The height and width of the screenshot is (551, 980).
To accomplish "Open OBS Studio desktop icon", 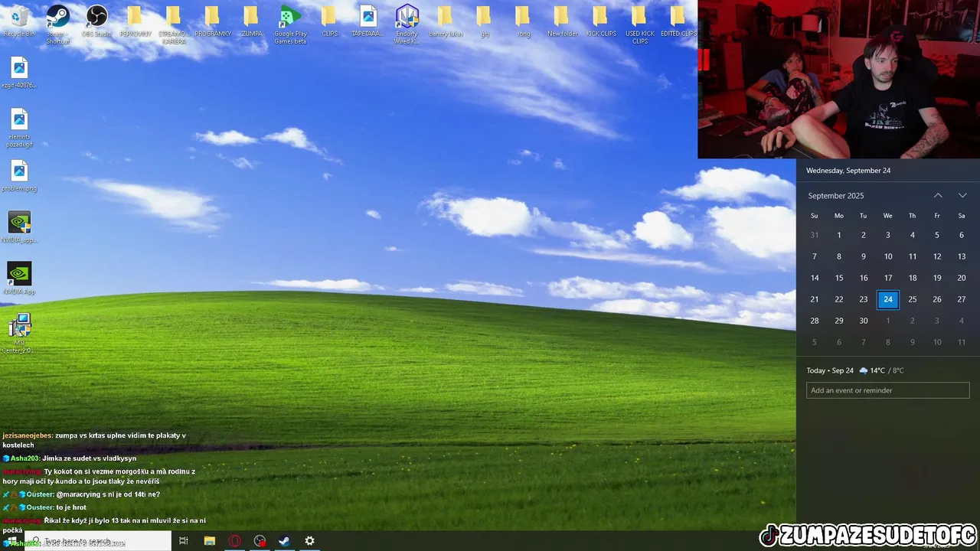I will coord(96,21).
